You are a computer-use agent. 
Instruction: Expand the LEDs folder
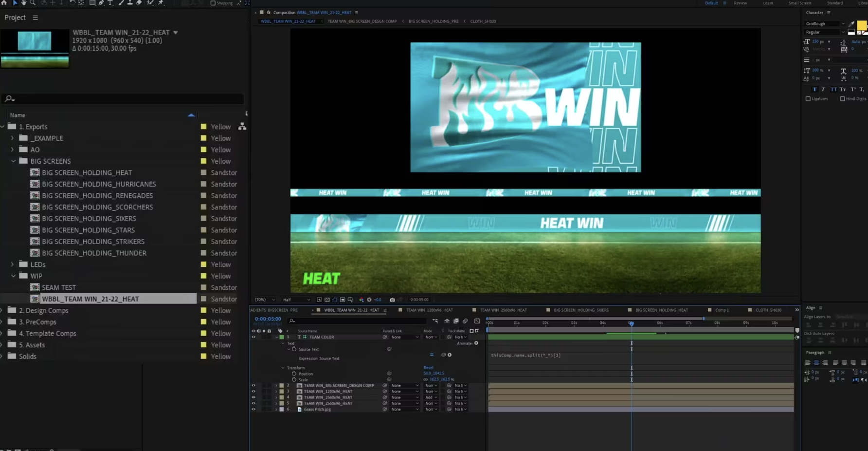coord(13,264)
